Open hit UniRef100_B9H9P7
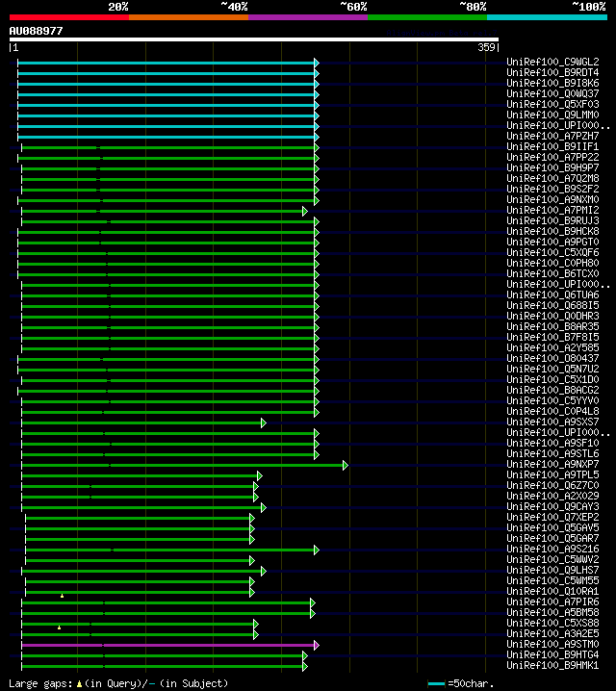The width and height of the screenshot is (616, 691). click(x=552, y=167)
